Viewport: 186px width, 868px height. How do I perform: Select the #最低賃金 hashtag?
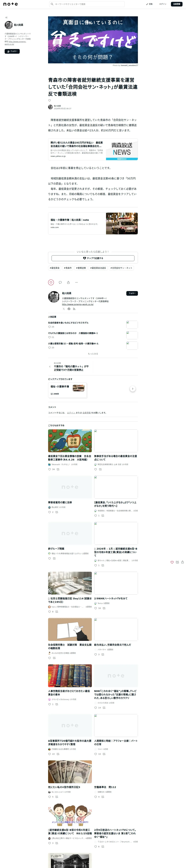55,268
